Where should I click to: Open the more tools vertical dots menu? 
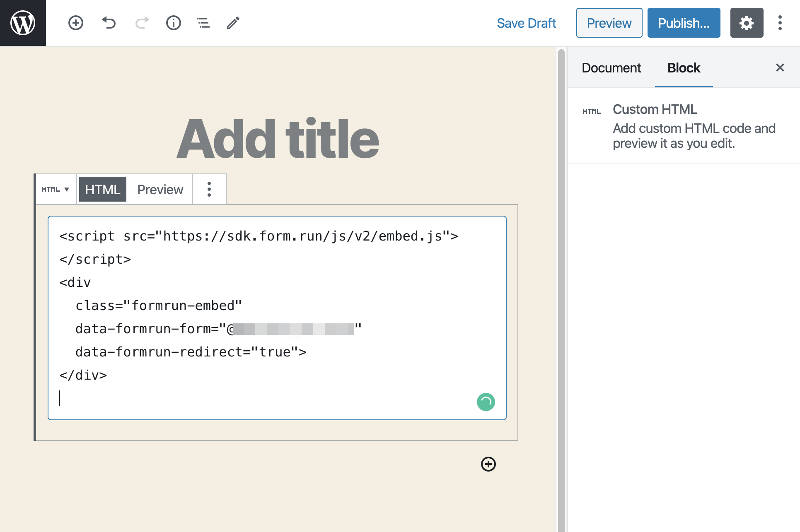tap(780, 23)
